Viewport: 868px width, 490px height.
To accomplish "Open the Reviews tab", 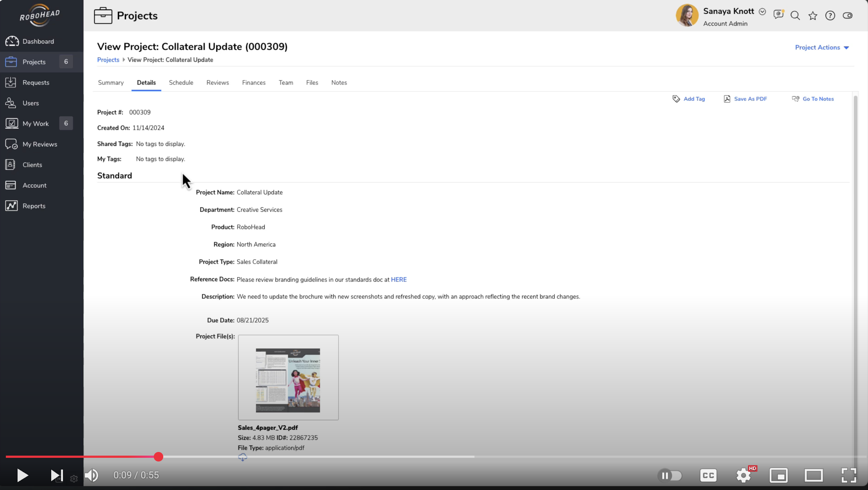I will (x=218, y=83).
